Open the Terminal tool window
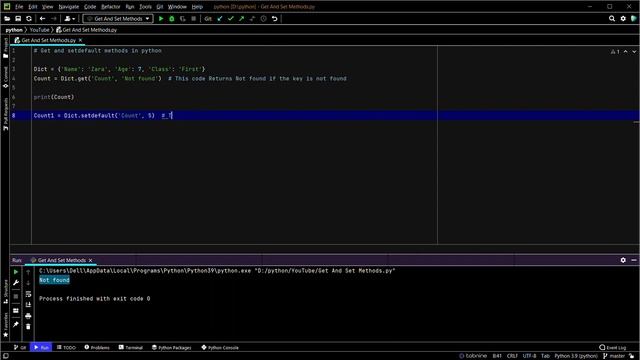 (x=131, y=348)
